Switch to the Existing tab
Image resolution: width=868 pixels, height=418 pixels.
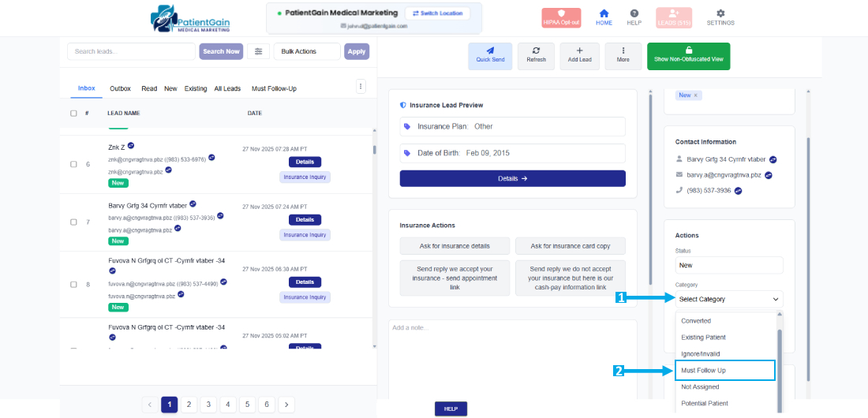click(196, 88)
